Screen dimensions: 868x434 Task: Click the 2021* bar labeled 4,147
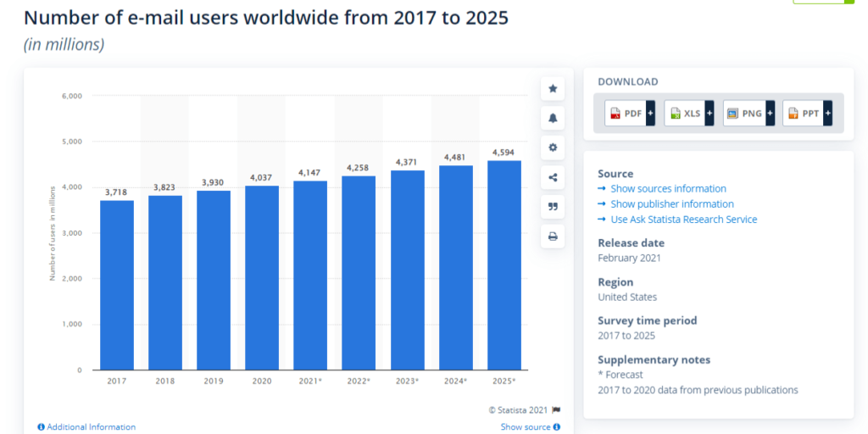coord(310,275)
